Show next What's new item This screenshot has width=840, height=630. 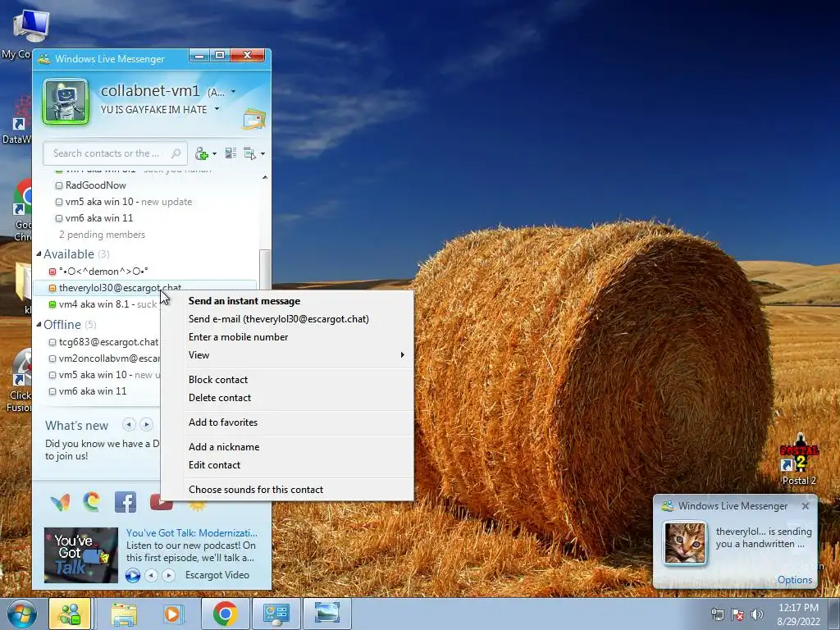pyautogui.click(x=146, y=425)
